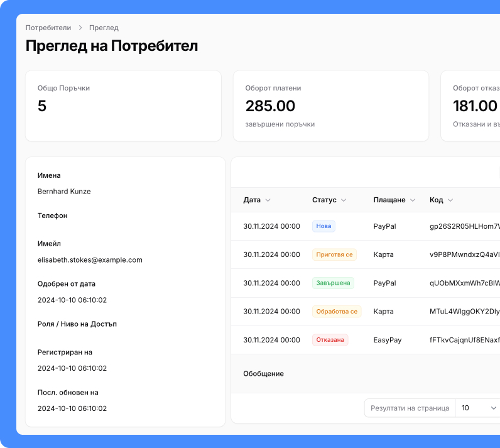This screenshot has height=448, width=500.
Task: Sort by the Плащане column header
Action: 394,200
